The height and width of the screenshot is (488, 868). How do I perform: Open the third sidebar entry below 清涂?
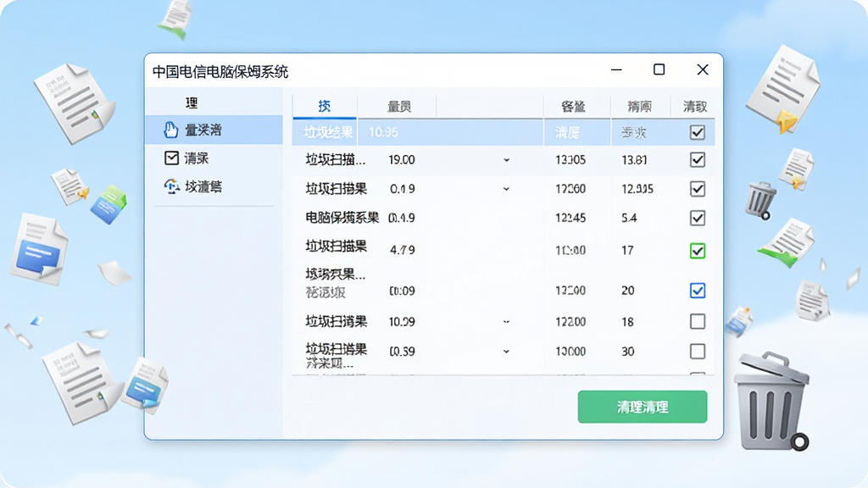(x=214, y=186)
